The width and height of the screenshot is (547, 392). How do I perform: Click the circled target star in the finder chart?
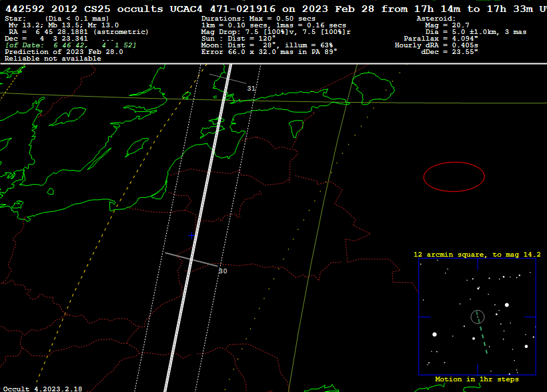tap(478, 317)
